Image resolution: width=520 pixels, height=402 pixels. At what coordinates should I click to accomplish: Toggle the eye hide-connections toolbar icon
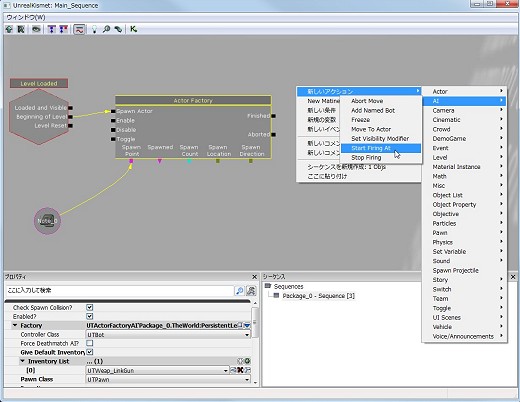[x=36, y=29]
